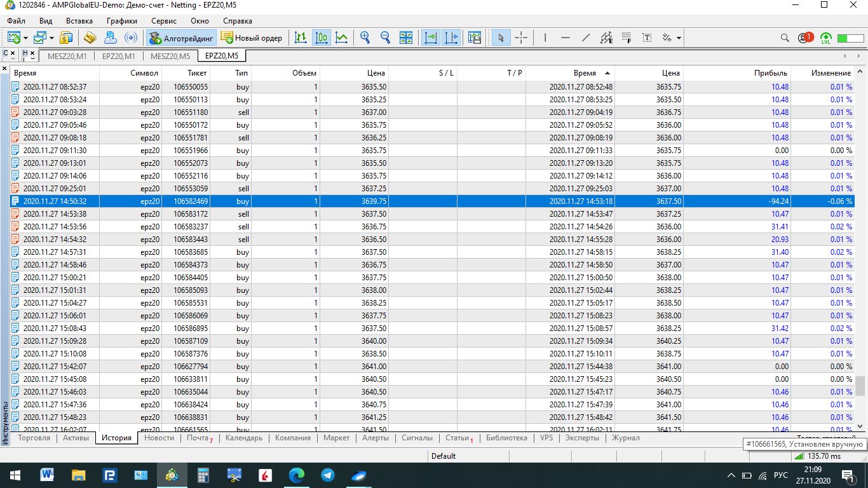Switch to the MESZ20,M1 chart tab
The width and height of the screenshot is (868, 488).
coord(67,56)
